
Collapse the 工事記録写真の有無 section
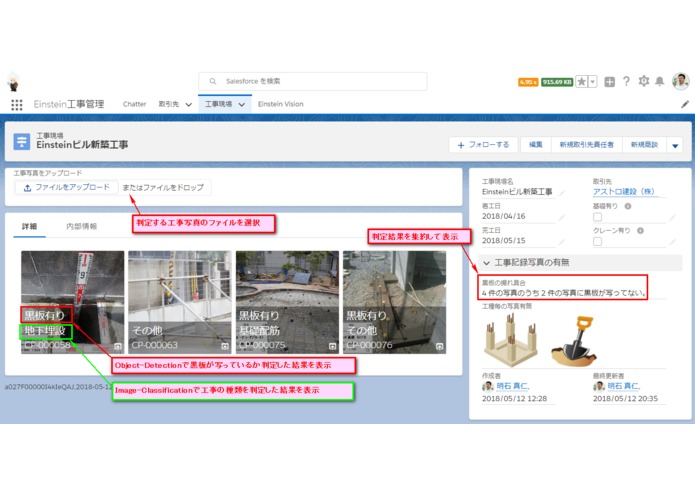[x=486, y=263]
